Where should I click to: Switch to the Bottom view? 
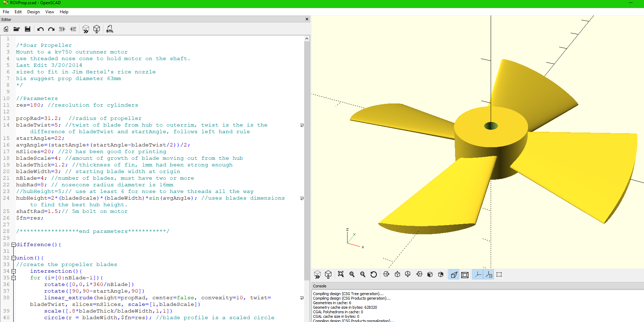click(x=408, y=274)
